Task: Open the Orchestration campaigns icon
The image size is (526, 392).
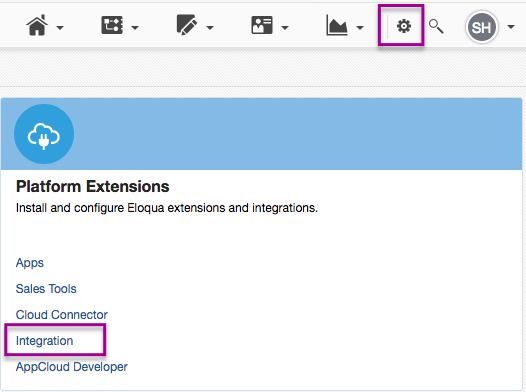Action: [x=112, y=25]
